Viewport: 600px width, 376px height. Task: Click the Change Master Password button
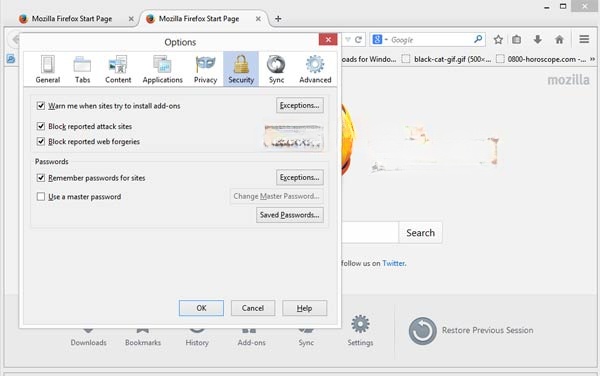point(276,196)
